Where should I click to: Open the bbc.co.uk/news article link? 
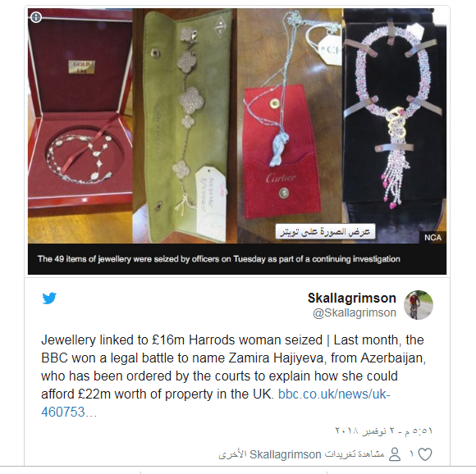pyautogui.click(x=334, y=394)
